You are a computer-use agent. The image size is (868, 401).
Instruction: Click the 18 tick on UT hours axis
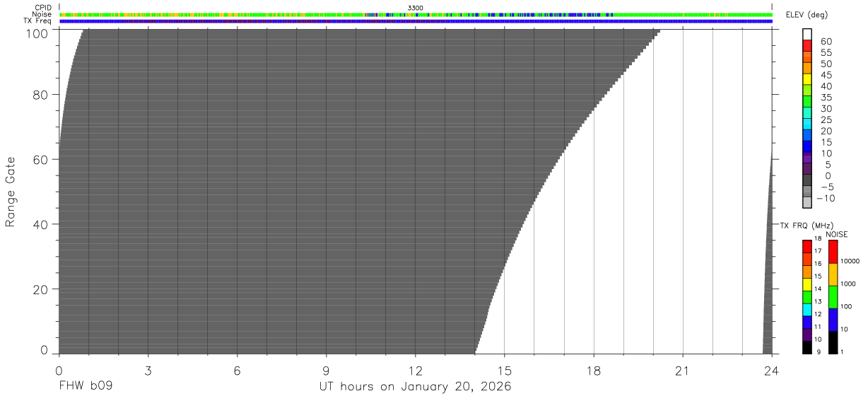pyautogui.click(x=594, y=370)
